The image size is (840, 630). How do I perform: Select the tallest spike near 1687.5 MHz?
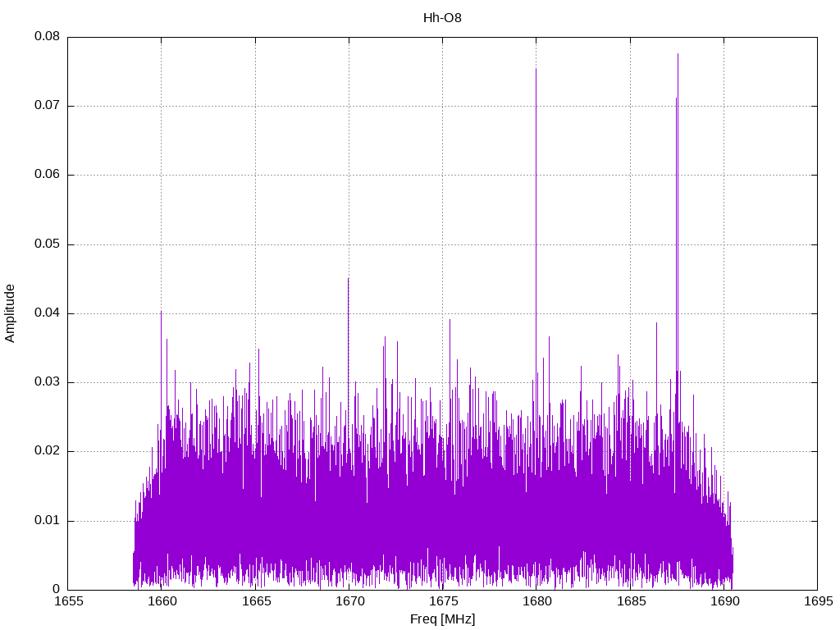(678, 55)
